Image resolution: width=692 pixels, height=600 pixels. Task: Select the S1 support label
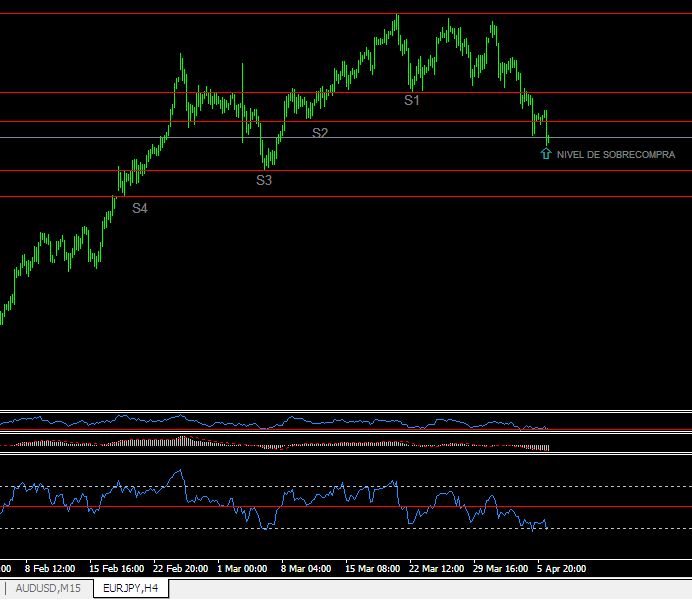point(411,101)
